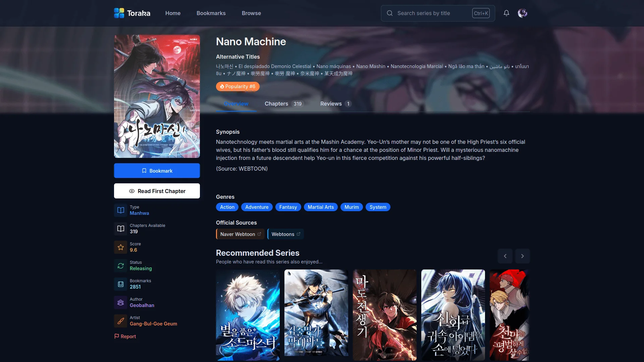Click the Artist brush icon
Screen dimensions: 644x362
click(x=121, y=321)
